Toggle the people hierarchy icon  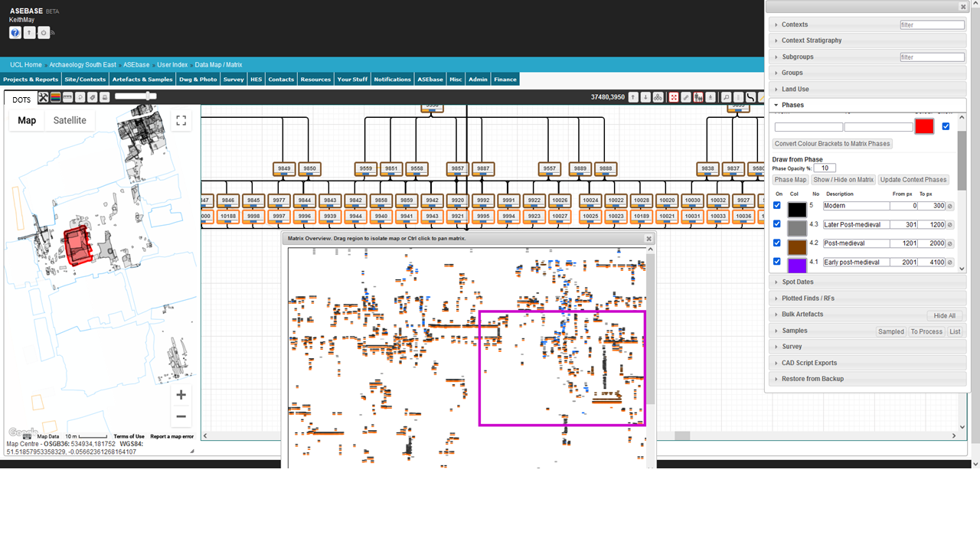[698, 97]
